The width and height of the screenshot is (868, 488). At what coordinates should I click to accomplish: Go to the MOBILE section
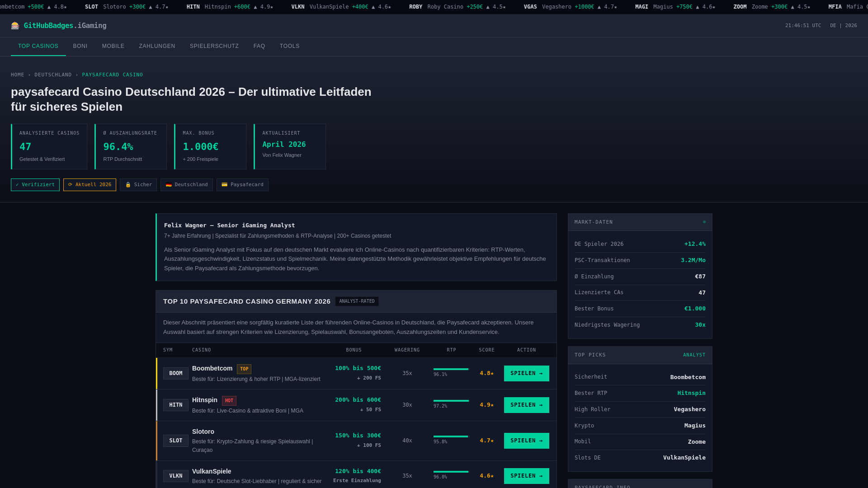(113, 46)
